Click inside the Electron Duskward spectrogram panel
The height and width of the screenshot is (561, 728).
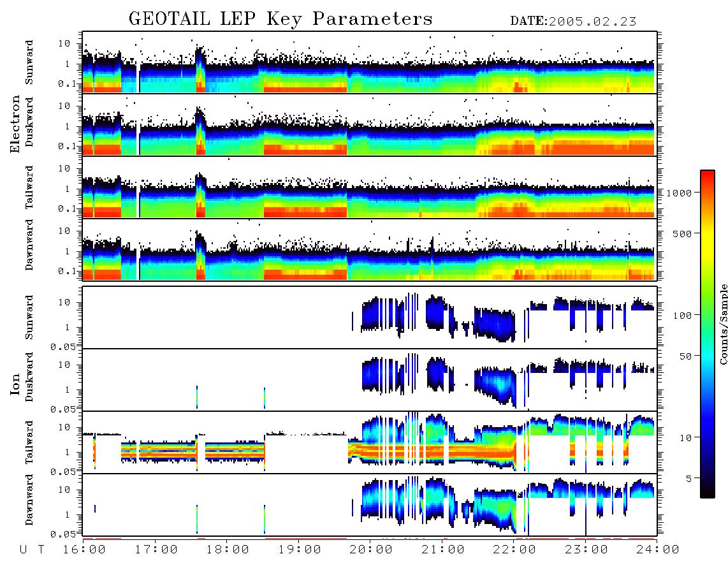[370, 124]
